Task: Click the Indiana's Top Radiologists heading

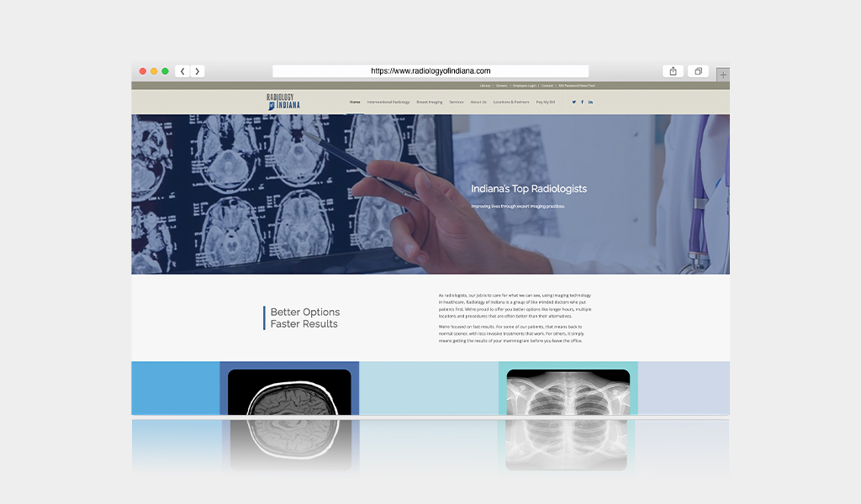Action: (x=529, y=189)
